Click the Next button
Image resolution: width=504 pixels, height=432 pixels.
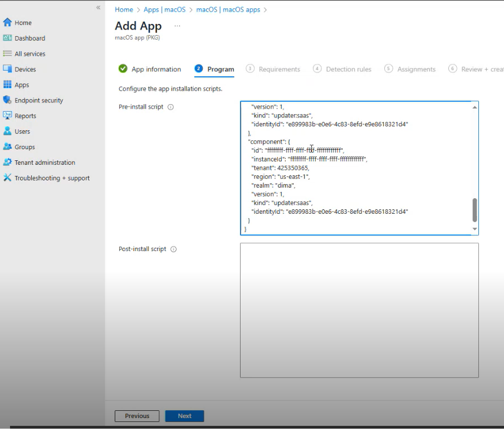tap(184, 416)
